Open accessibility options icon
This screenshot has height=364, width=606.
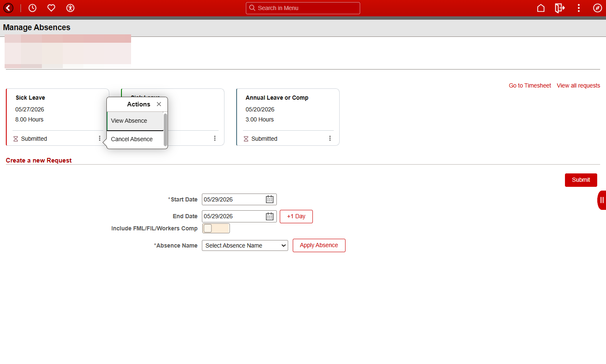tap(70, 8)
